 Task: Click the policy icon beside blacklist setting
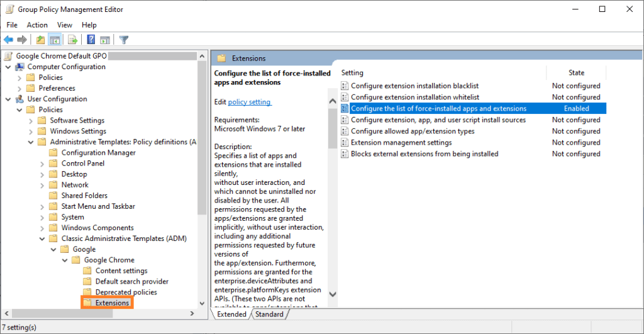pos(345,86)
